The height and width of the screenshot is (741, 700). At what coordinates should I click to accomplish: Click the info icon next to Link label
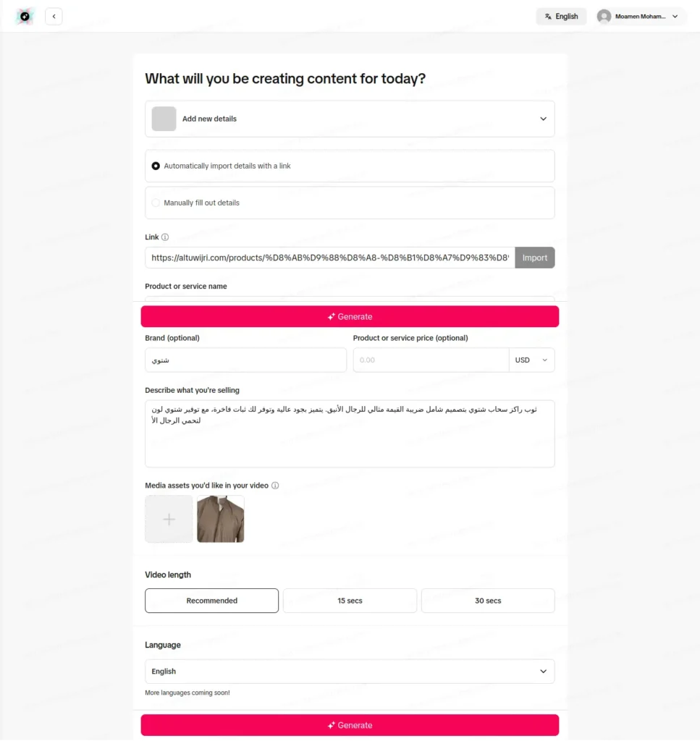pos(165,237)
